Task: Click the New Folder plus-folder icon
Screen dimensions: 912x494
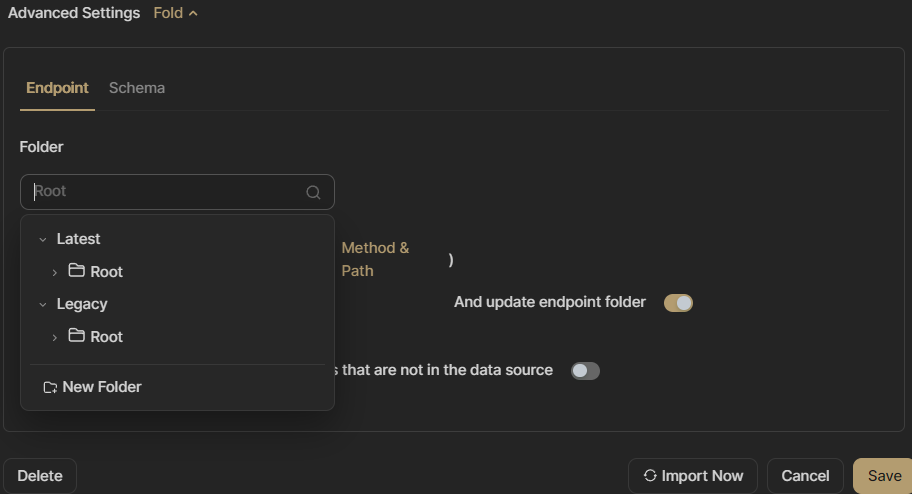Action: pyautogui.click(x=50, y=388)
